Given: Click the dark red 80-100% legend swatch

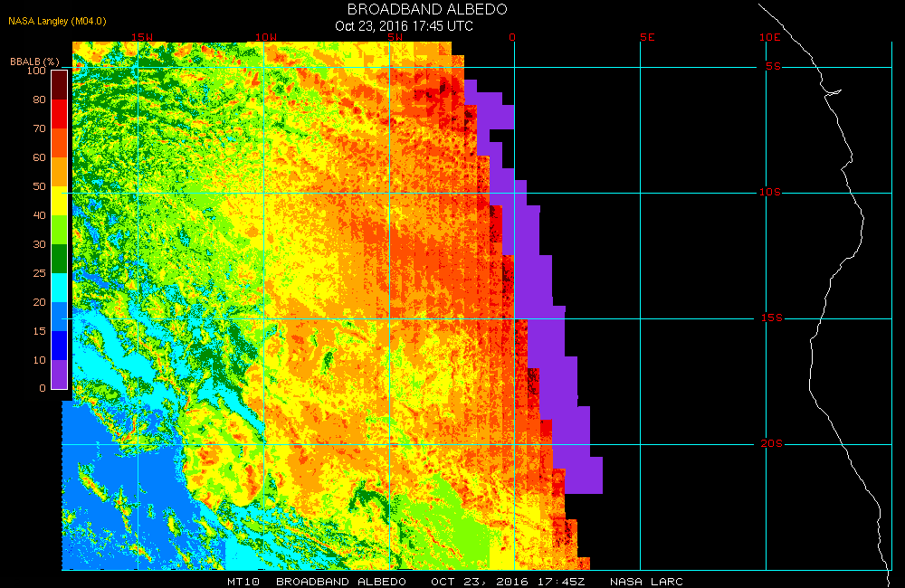Looking at the screenshot, I should pos(58,84).
